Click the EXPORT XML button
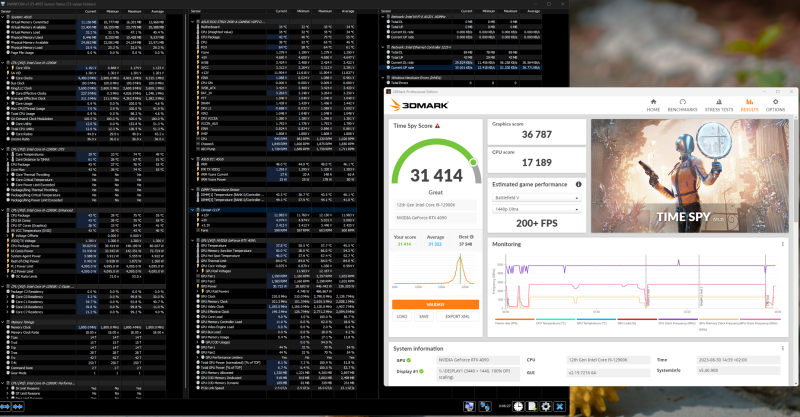 457,316
